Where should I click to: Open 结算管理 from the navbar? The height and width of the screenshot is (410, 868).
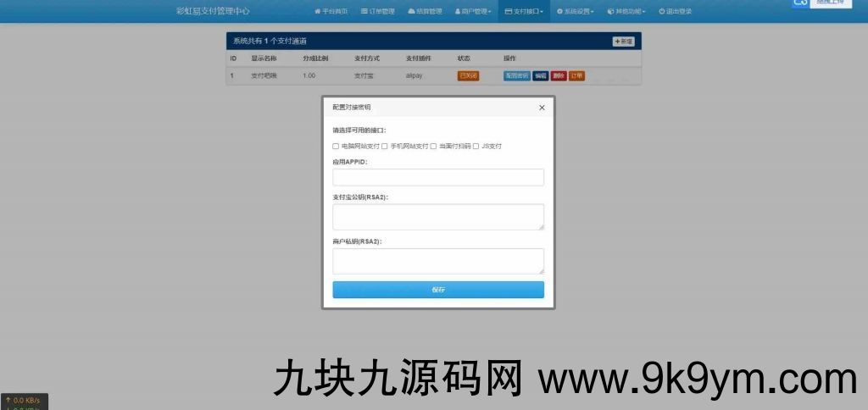coord(425,12)
